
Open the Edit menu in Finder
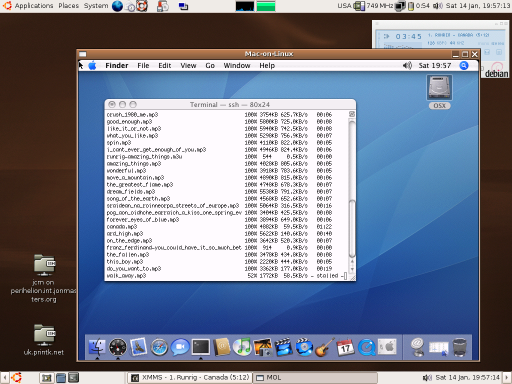tap(165, 66)
